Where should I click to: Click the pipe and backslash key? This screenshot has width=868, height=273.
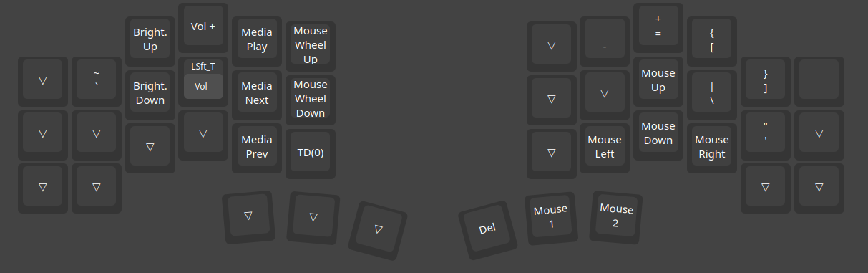click(x=712, y=95)
